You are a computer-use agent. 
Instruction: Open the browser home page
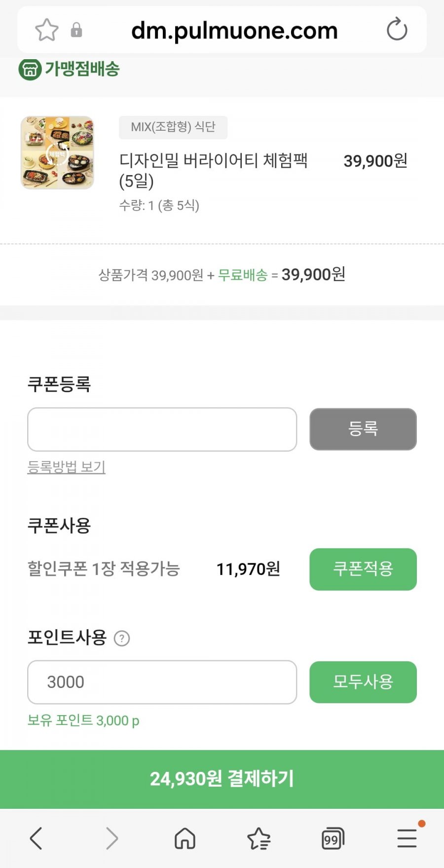185,838
